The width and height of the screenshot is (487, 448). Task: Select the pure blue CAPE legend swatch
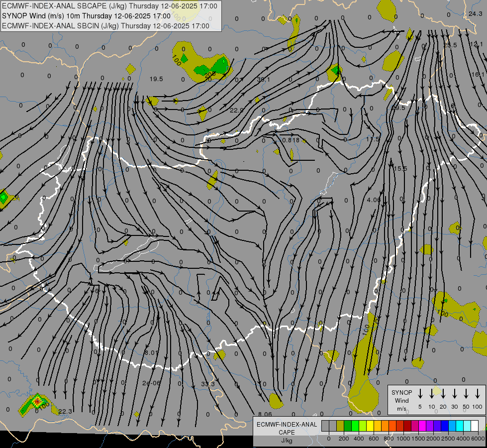pyautogui.click(x=444, y=426)
